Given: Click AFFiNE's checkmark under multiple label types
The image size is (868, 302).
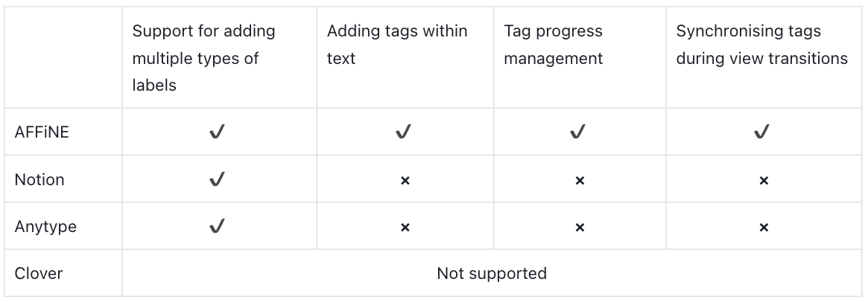Looking at the screenshot, I should point(217,132).
